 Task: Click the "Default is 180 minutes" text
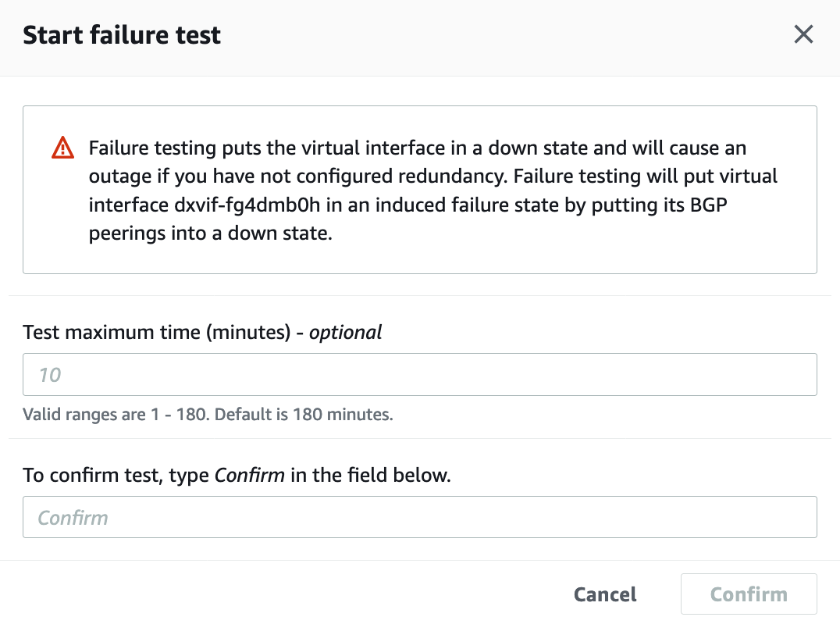304,414
